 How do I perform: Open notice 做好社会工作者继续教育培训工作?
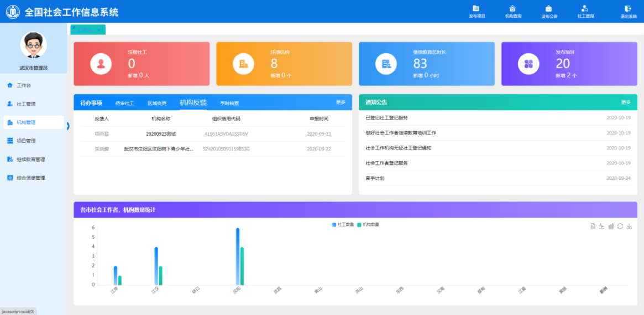pos(400,133)
